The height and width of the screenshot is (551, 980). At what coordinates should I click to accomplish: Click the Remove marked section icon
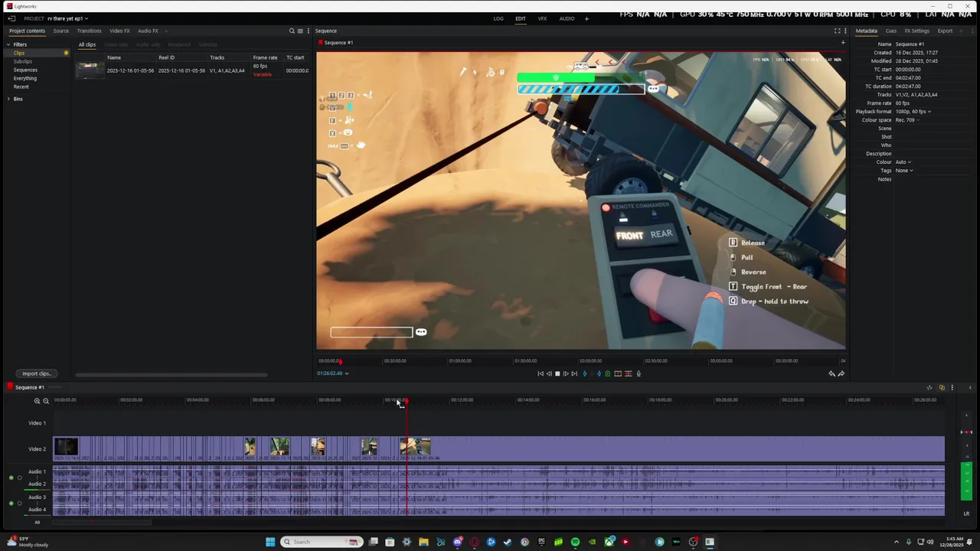618,373
